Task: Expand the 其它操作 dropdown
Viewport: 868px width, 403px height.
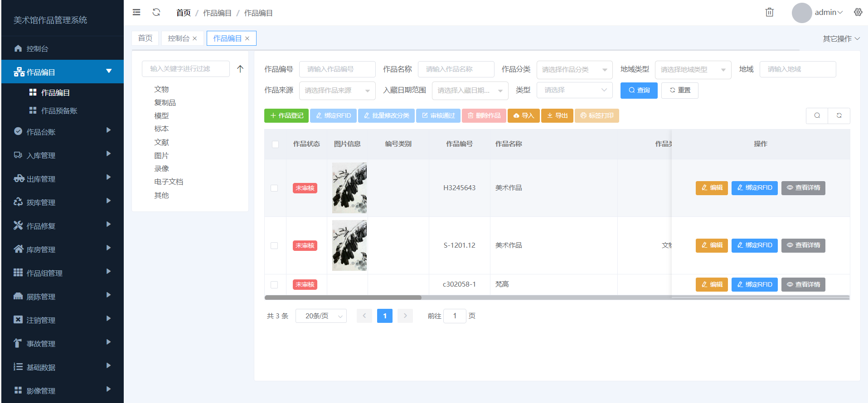Action: pyautogui.click(x=841, y=38)
